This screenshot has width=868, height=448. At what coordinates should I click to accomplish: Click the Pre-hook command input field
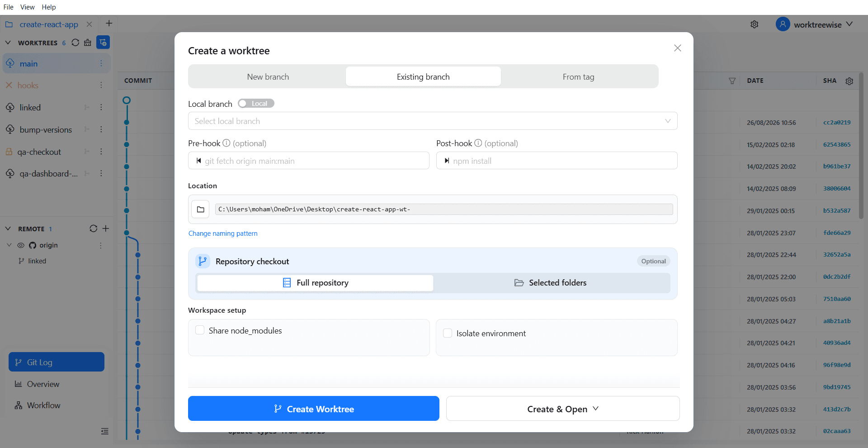[x=309, y=161]
